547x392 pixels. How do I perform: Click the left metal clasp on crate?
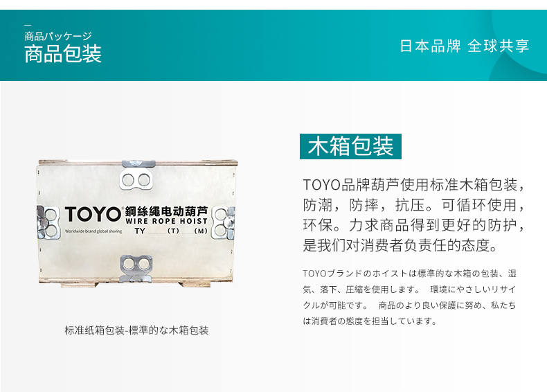pyautogui.click(x=48, y=223)
